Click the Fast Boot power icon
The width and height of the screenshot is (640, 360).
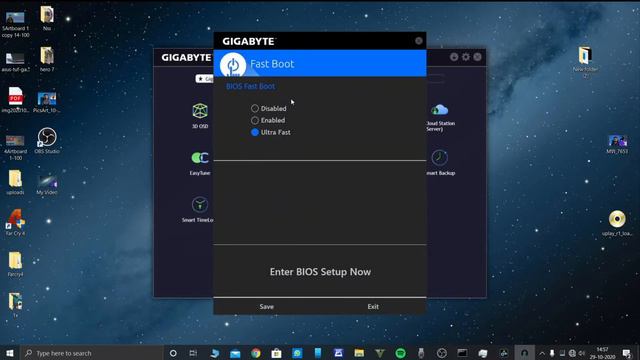233,65
